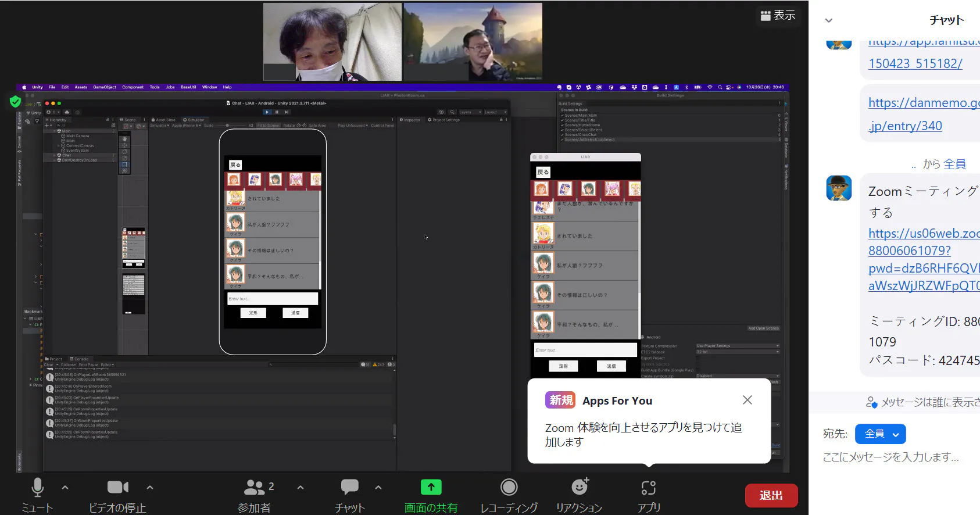Screen dimensions: 980x515
Task: Expand video options arrow beside camera
Action: 150,488
